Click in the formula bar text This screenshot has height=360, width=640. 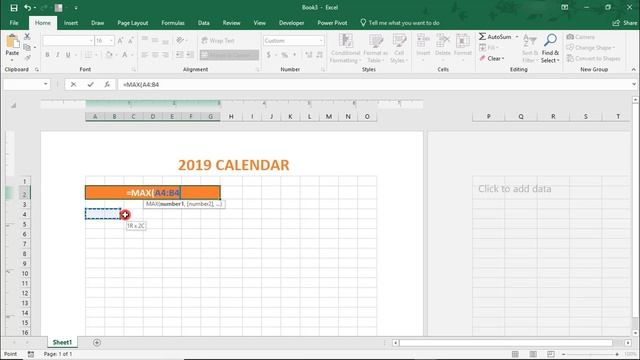375,84
